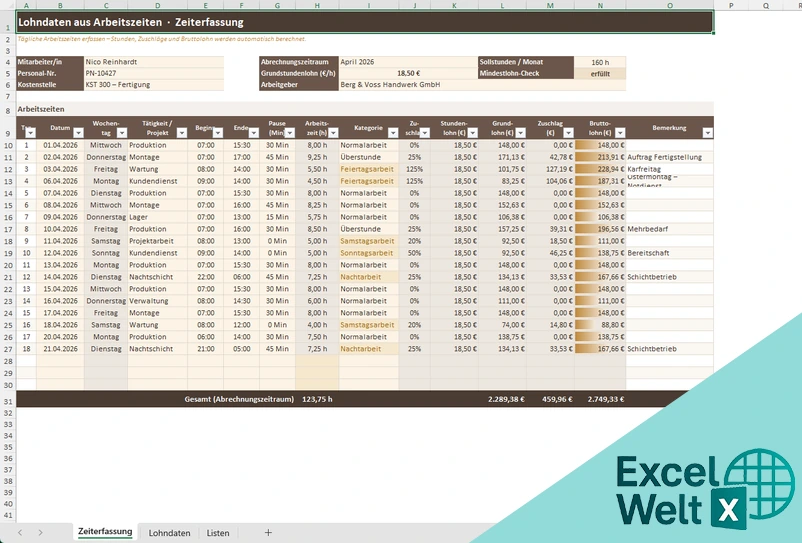This screenshot has width=802, height=543.
Task: Open the Ende column filter dropdown
Action: click(254, 133)
